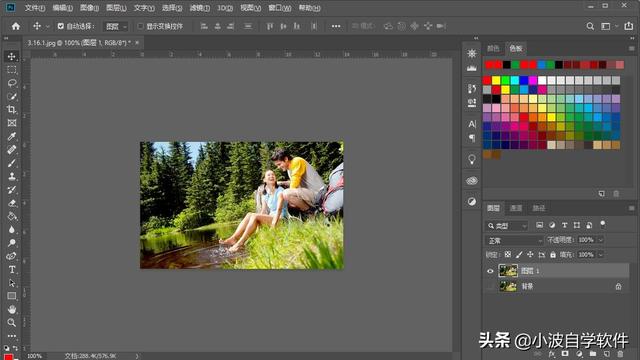Open the workspace switcher dropdown

point(609,26)
